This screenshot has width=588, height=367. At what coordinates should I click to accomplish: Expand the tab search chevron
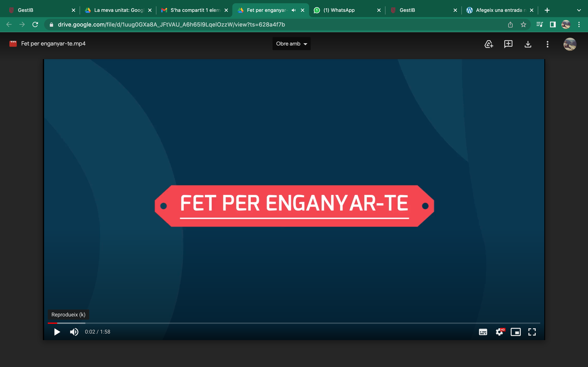(579, 10)
